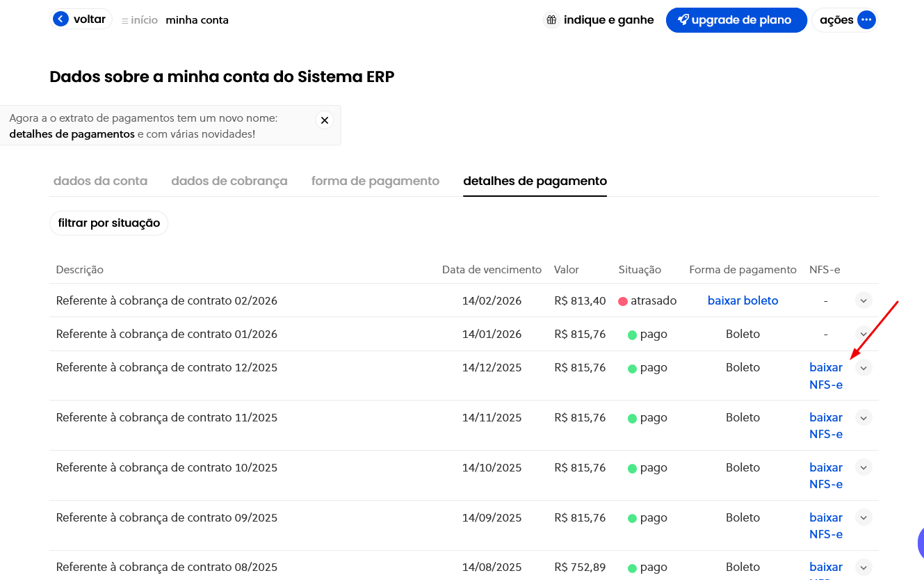This screenshot has height=580, width=924.
Task: Download NFS-e for contrato 11/2025
Action: (x=826, y=426)
